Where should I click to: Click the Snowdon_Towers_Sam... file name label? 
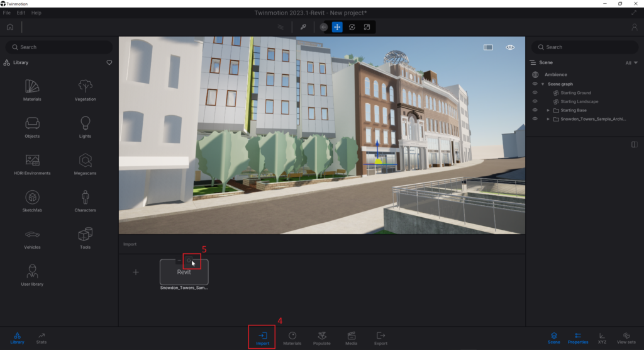184,288
